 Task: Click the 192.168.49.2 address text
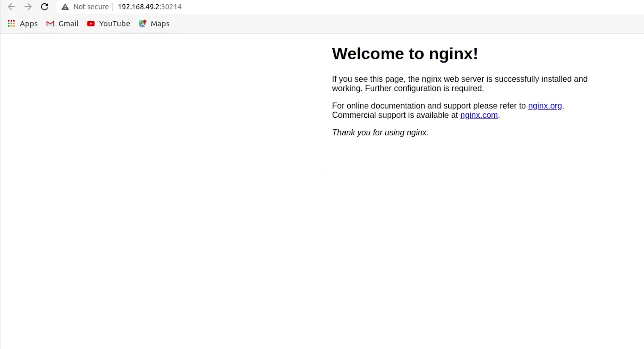(x=139, y=7)
